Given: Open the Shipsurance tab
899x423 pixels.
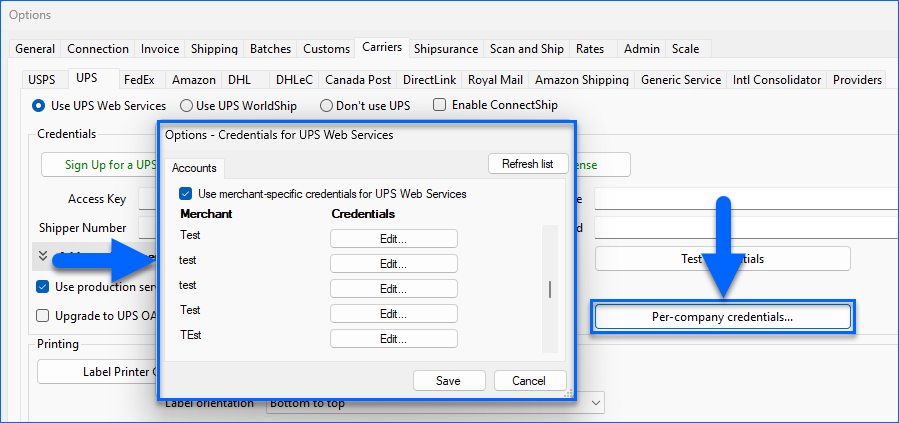Looking at the screenshot, I should 446,49.
